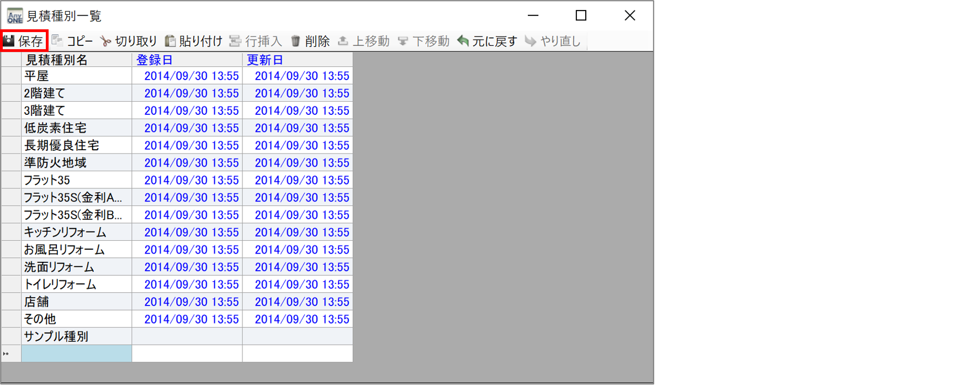Click the 上移動 (Move up) icon
The width and height of the screenshot is (980, 385).
(x=343, y=41)
